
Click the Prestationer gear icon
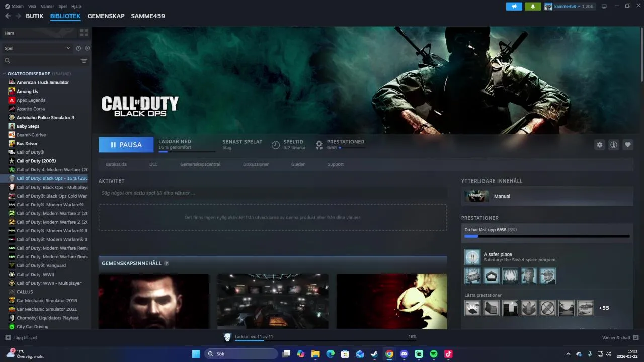319,145
